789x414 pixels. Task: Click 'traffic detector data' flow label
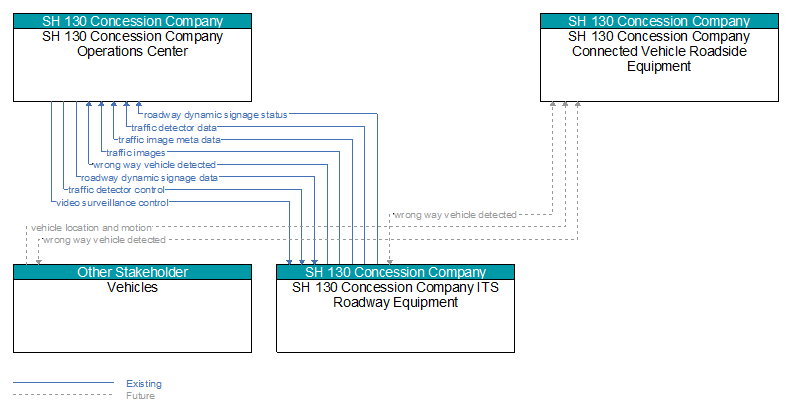174,128
